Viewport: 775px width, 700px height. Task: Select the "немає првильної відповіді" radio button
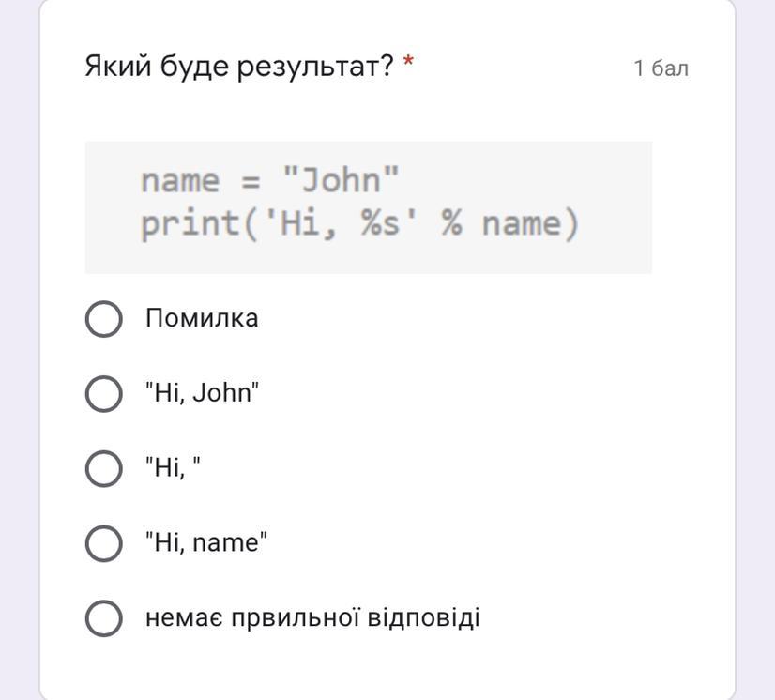click(103, 618)
